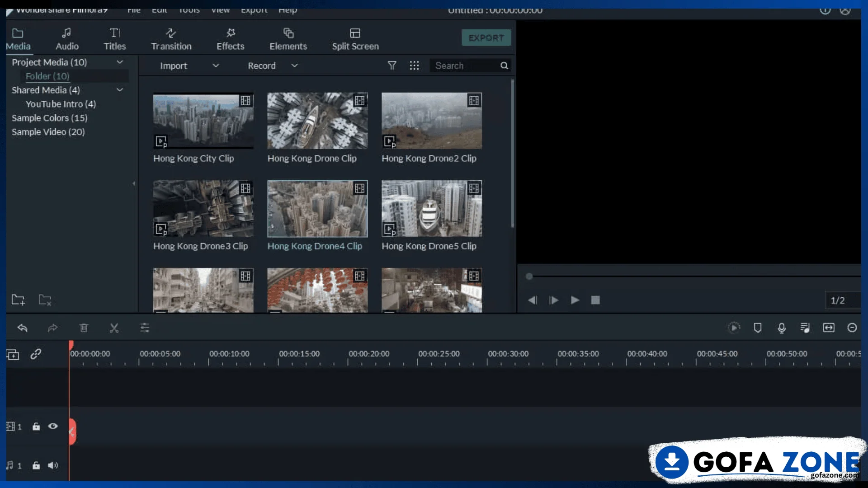
Task: Click filmstrip icon on Hong Kong Drone4 Clip
Action: pyautogui.click(x=360, y=188)
